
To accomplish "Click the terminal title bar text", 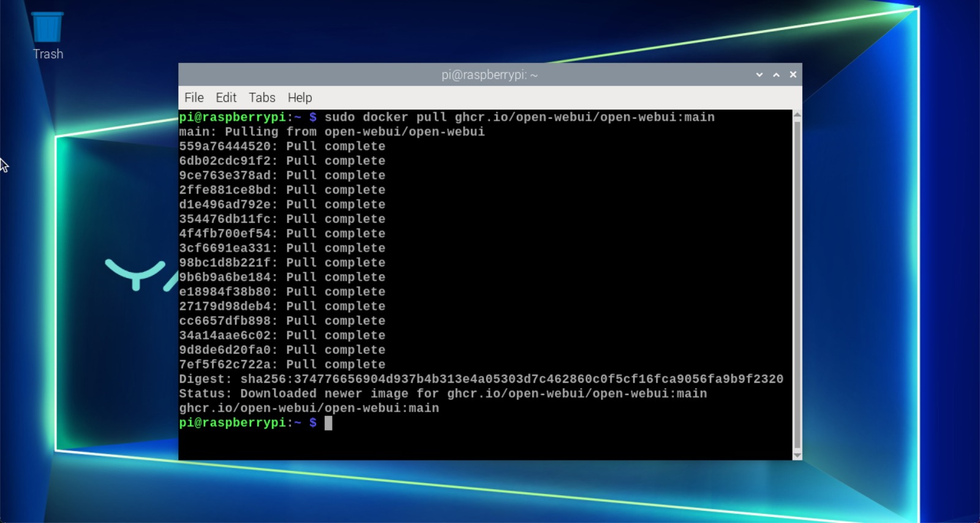I will point(490,75).
